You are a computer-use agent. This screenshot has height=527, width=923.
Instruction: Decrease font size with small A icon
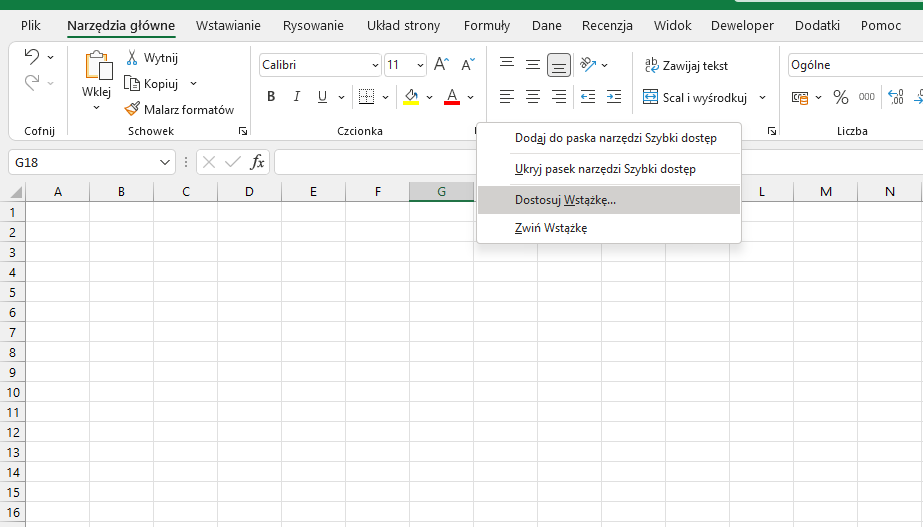tap(468, 65)
